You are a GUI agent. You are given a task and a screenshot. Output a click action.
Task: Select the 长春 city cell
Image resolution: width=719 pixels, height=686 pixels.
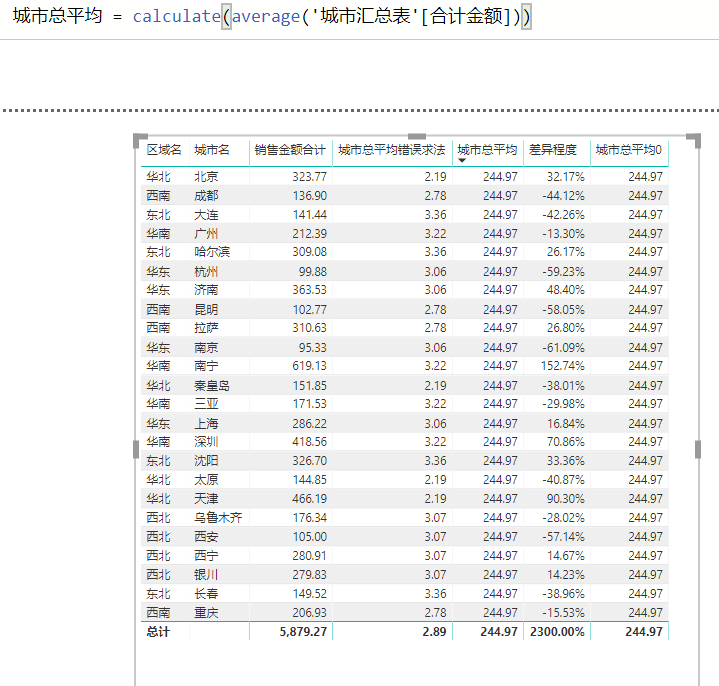pos(206,594)
